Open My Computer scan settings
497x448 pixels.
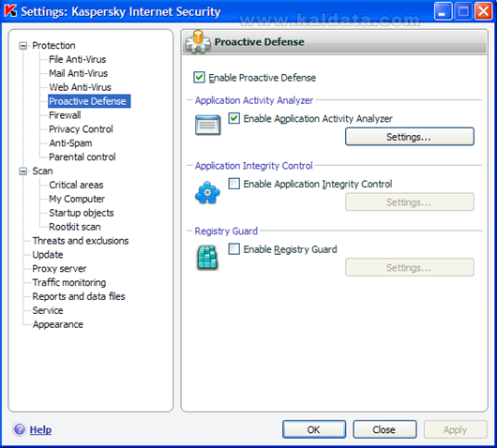pyautogui.click(x=77, y=199)
